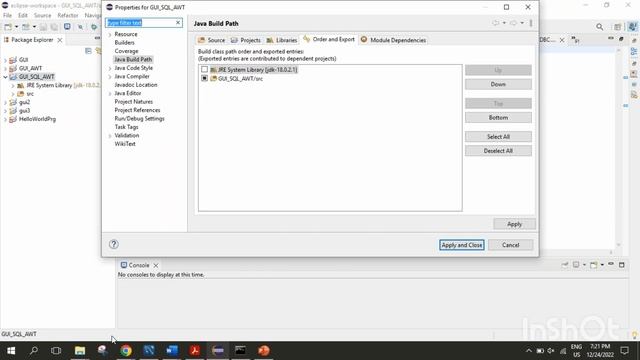640x360 pixels.
Task: Select WikiText in the properties list
Action: point(125,144)
